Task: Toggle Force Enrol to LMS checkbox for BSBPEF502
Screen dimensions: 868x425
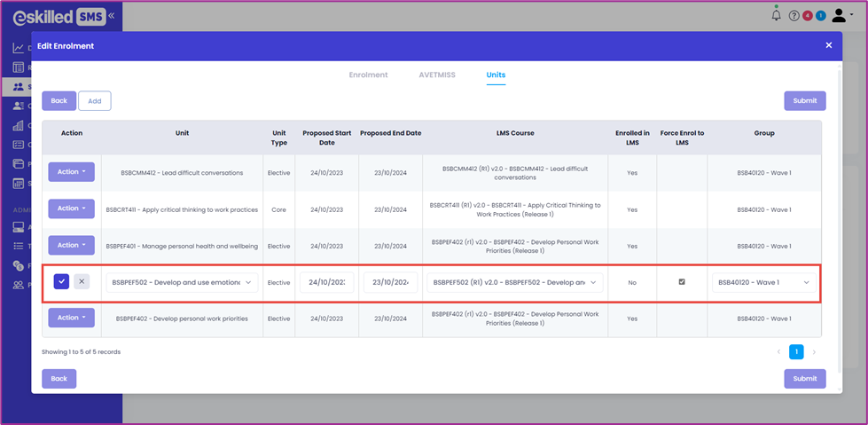Action: point(682,281)
